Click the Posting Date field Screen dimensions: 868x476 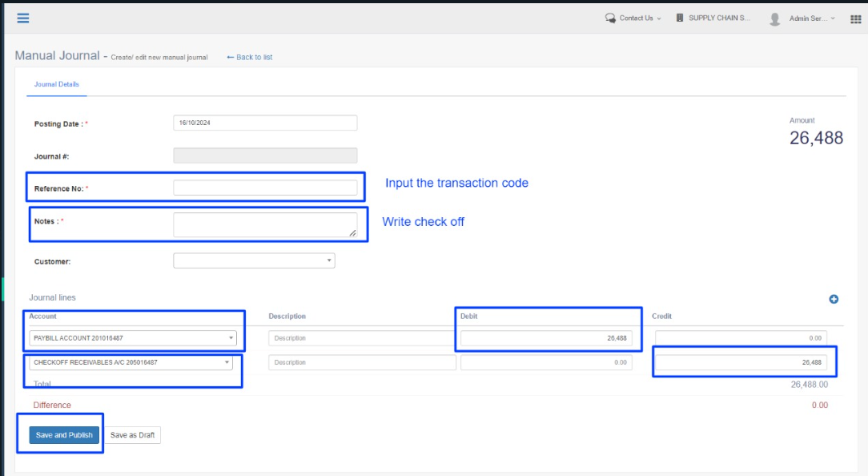pyautogui.click(x=265, y=123)
